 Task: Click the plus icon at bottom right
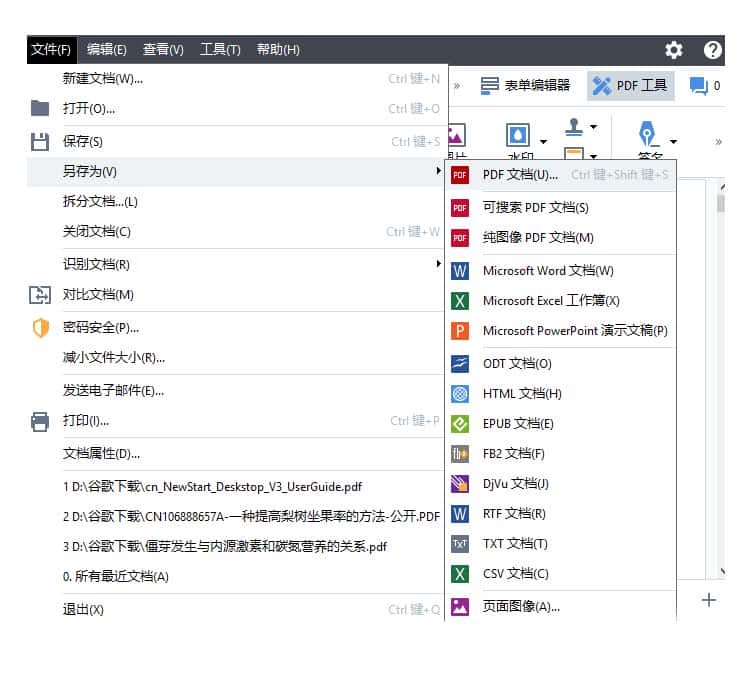tap(709, 600)
